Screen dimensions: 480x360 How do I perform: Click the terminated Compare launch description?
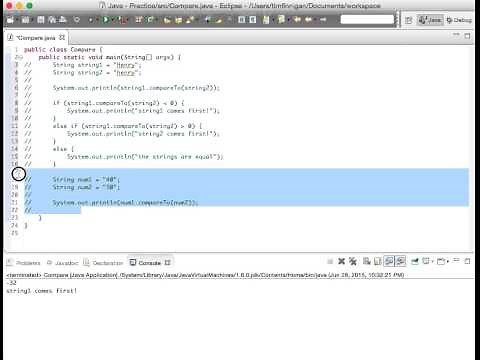pos(205,275)
